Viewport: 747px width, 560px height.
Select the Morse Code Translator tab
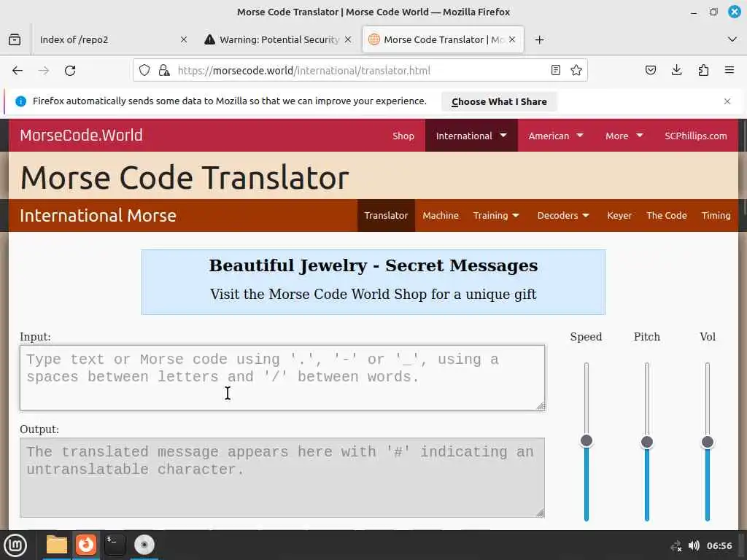(x=443, y=39)
